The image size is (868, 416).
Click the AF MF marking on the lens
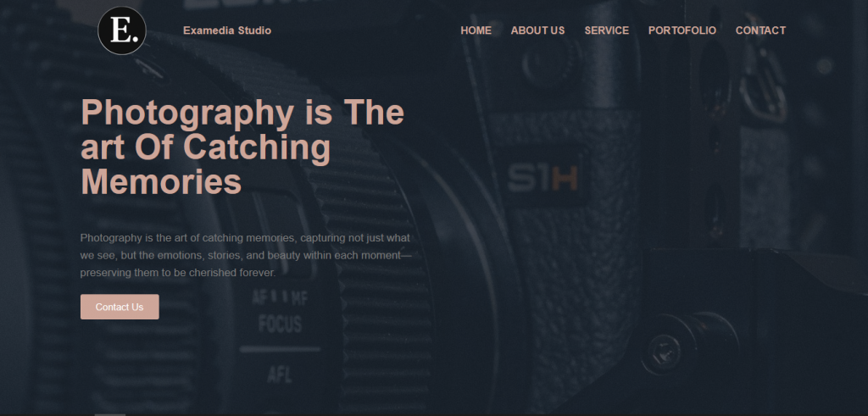pos(280,297)
